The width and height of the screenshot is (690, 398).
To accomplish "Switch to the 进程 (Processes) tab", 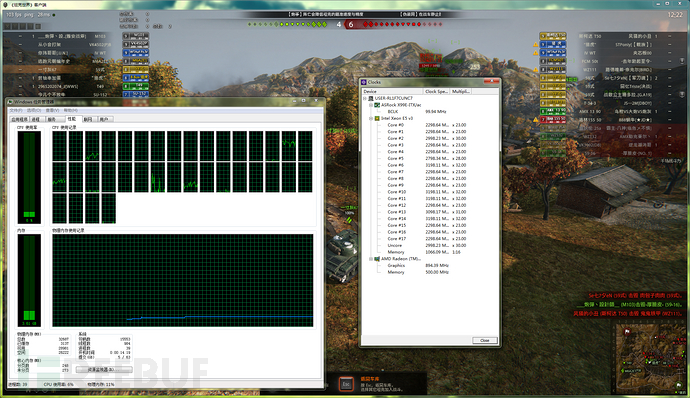I will coord(36,119).
